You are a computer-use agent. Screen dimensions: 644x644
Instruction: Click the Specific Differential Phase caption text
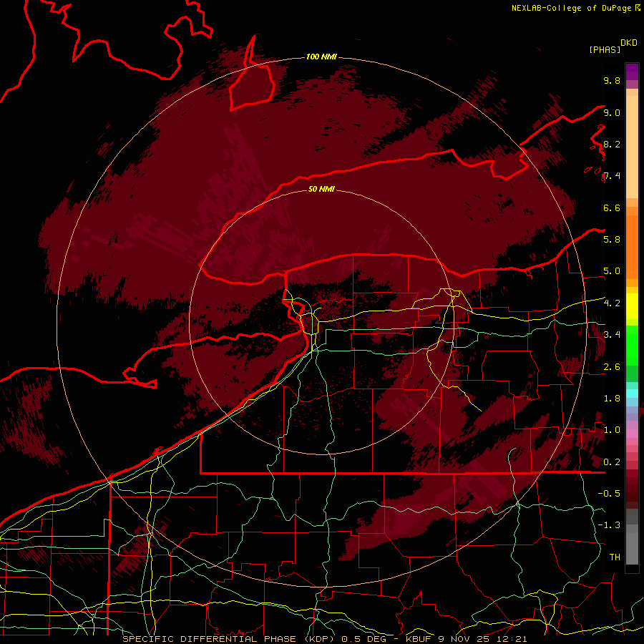[324, 639]
